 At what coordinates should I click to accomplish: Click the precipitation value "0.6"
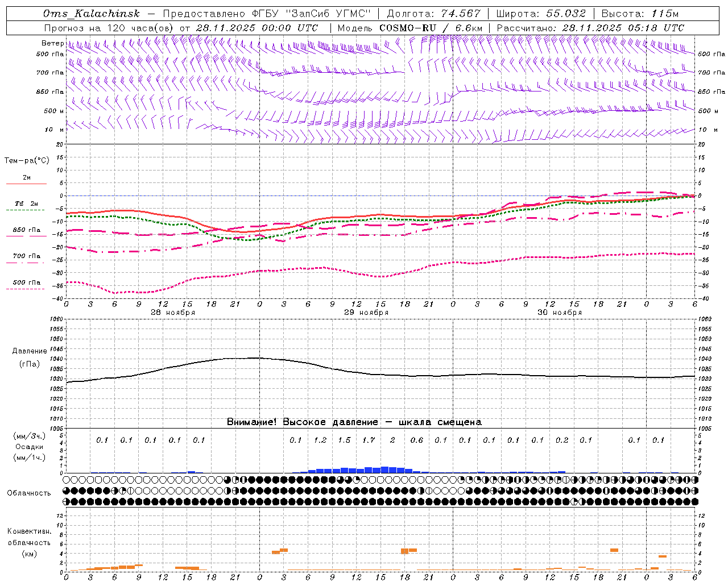coord(417,440)
